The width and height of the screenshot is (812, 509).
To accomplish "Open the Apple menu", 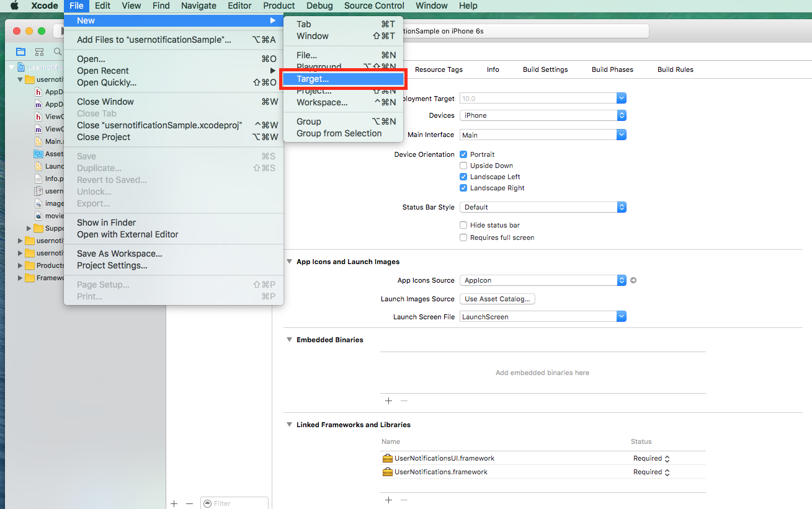I will [x=14, y=6].
